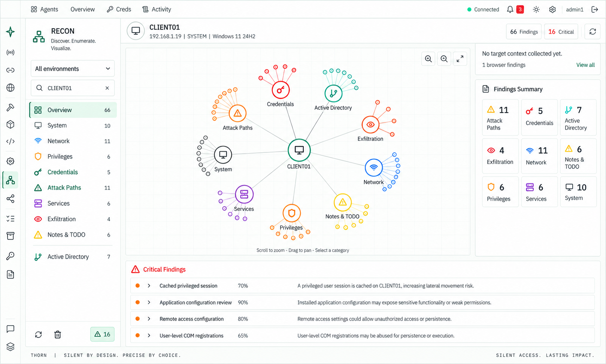Expand the User-level COM registrations finding
606x364 pixels.
(x=149, y=336)
